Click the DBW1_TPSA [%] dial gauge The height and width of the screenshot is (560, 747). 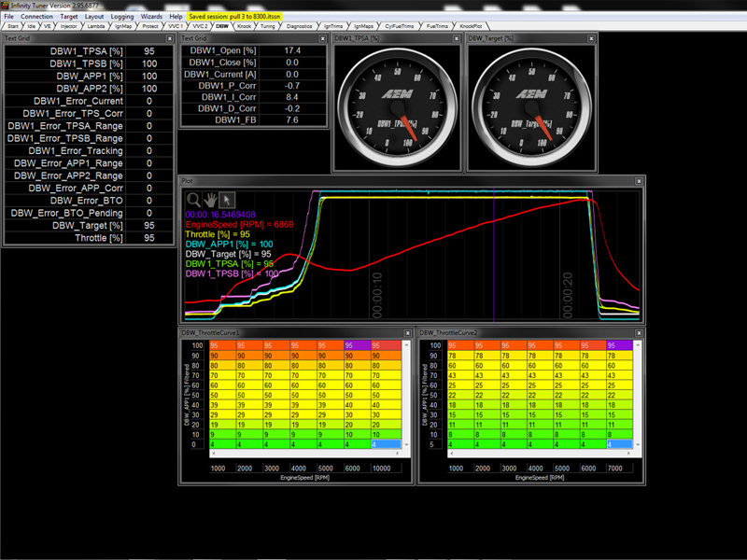pyautogui.click(x=398, y=107)
